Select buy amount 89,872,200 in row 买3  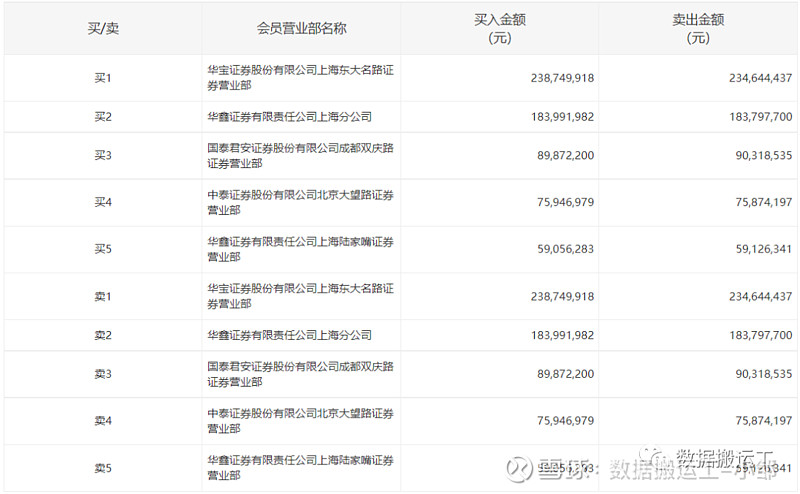565,156
